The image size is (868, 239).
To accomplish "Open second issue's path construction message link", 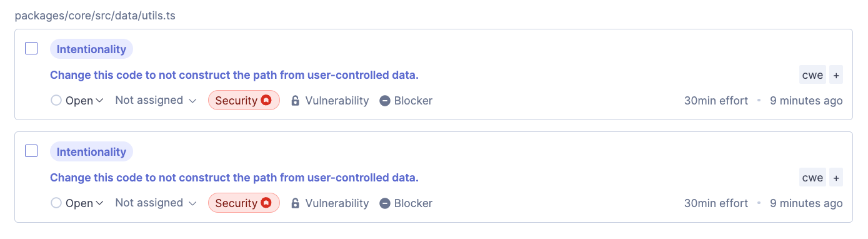I will (x=234, y=178).
